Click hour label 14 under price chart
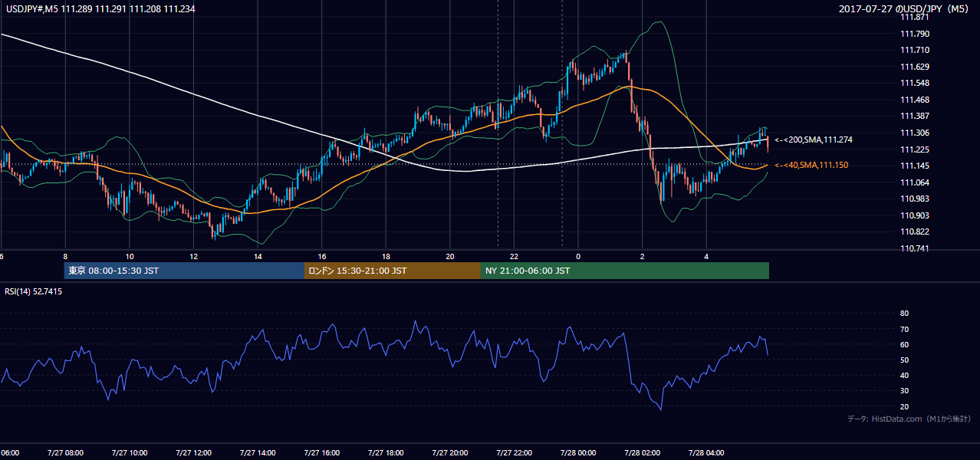The image size is (980, 460). point(258,256)
